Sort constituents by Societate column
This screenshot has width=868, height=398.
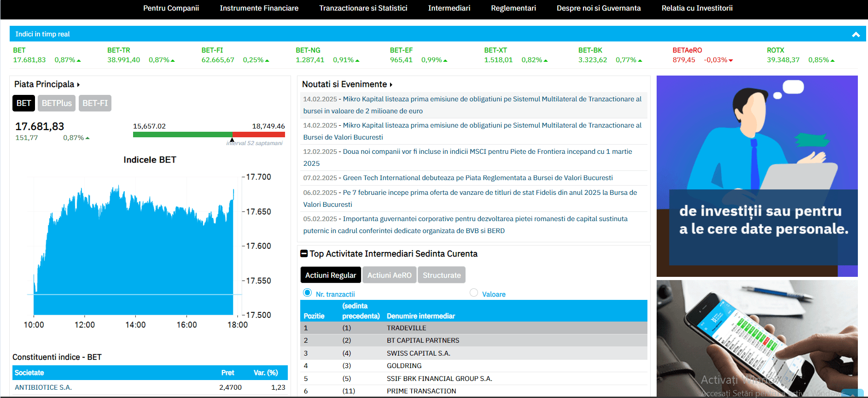point(29,373)
